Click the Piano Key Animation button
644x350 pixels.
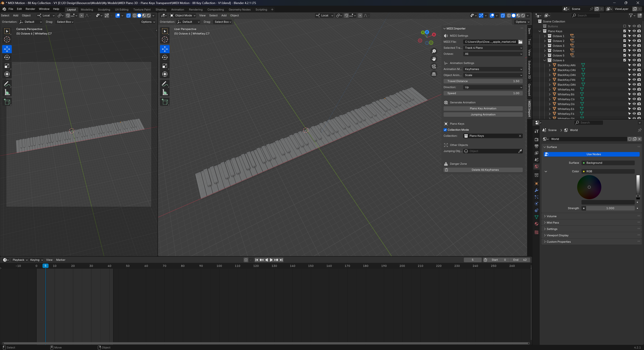click(483, 108)
